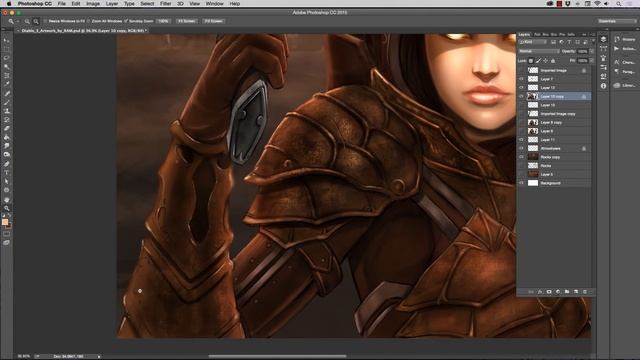Click Zoom In in the options bar
Screen dimensions: 640x360
[x=27, y=21]
